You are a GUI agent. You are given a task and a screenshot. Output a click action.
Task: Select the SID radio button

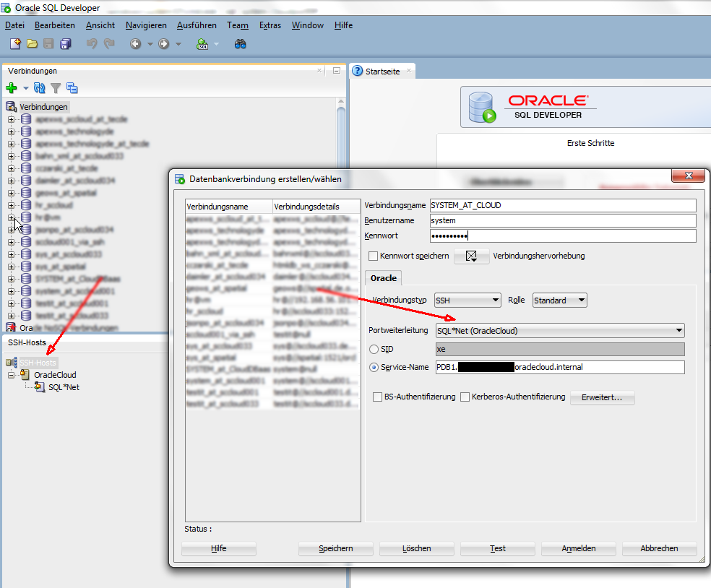374,351
